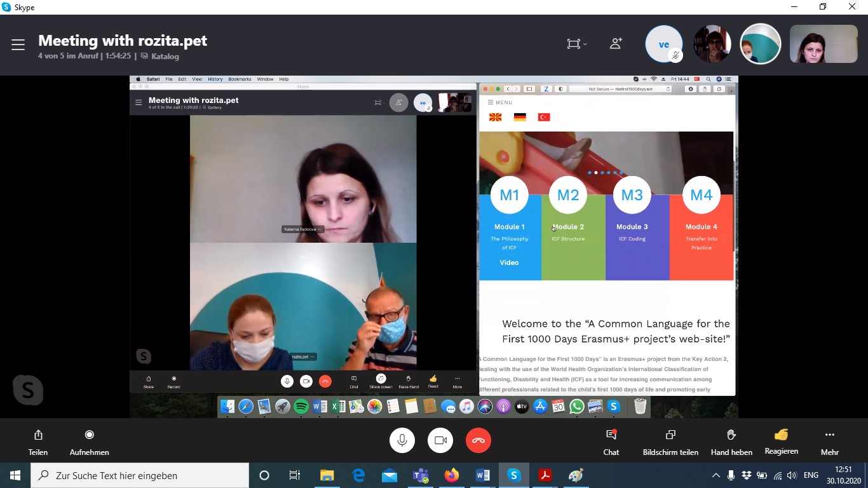Open Reagieren reactions

[781, 441]
